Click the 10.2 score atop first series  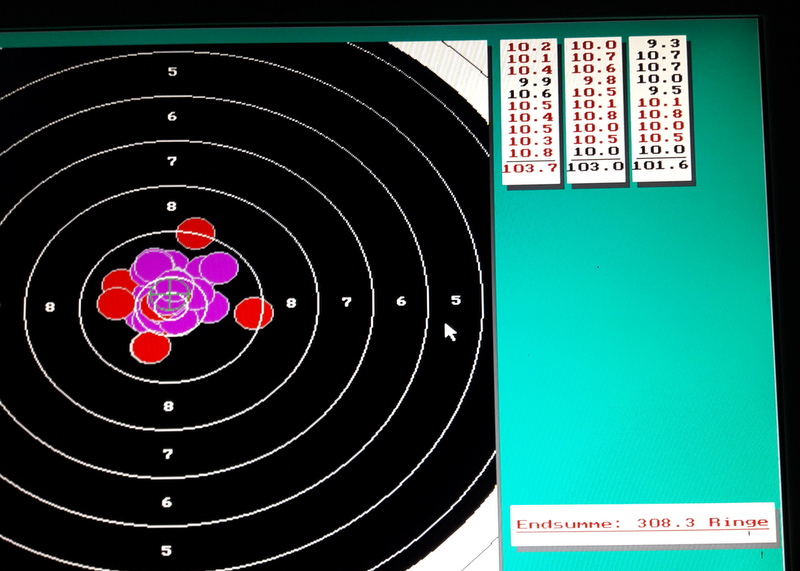pos(529,47)
